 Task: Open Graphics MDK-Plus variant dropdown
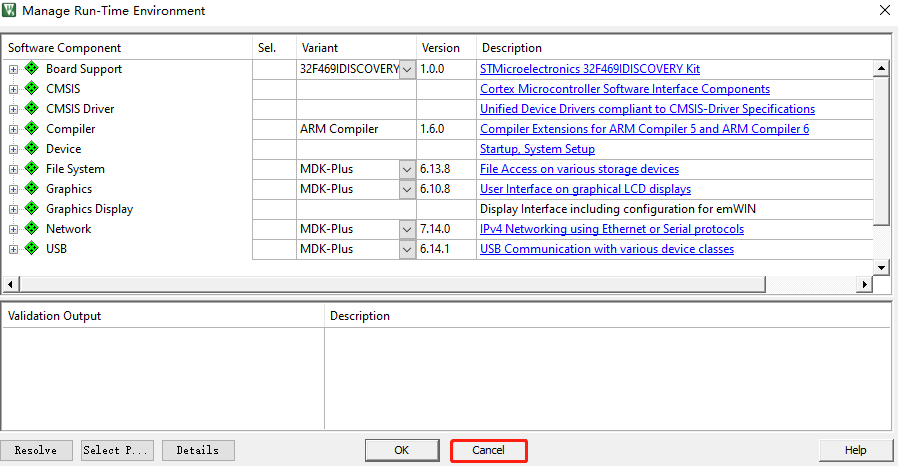tap(407, 189)
